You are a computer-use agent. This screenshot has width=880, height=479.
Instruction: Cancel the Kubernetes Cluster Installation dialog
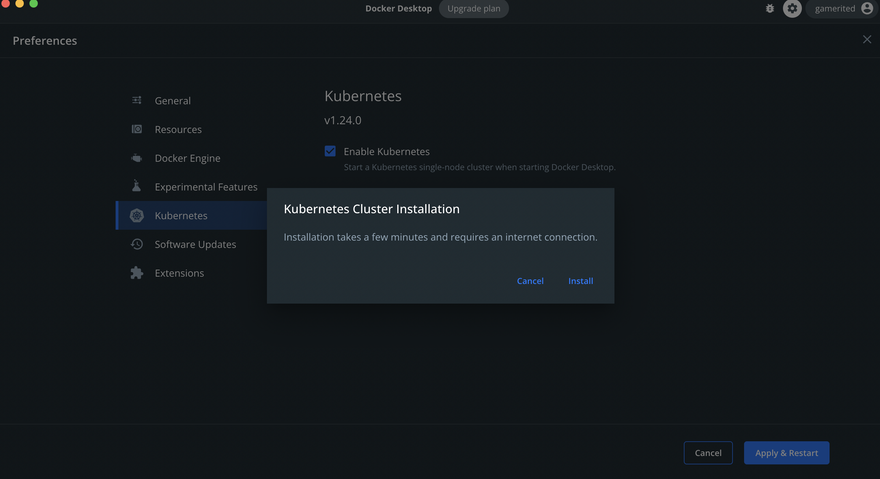coord(530,281)
